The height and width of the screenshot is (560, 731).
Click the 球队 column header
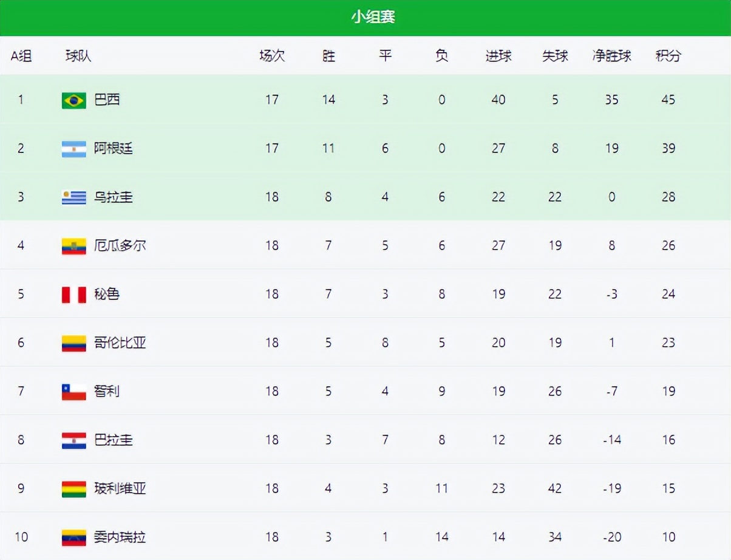coord(78,56)
